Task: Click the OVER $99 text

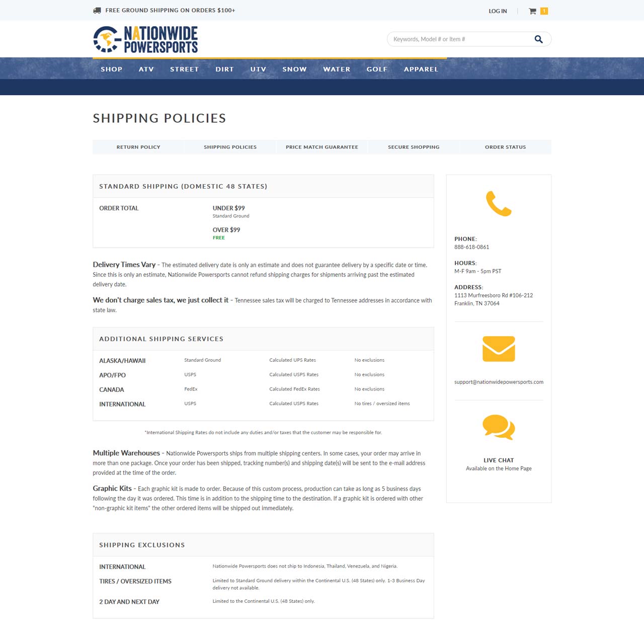Action: [226, 229]
